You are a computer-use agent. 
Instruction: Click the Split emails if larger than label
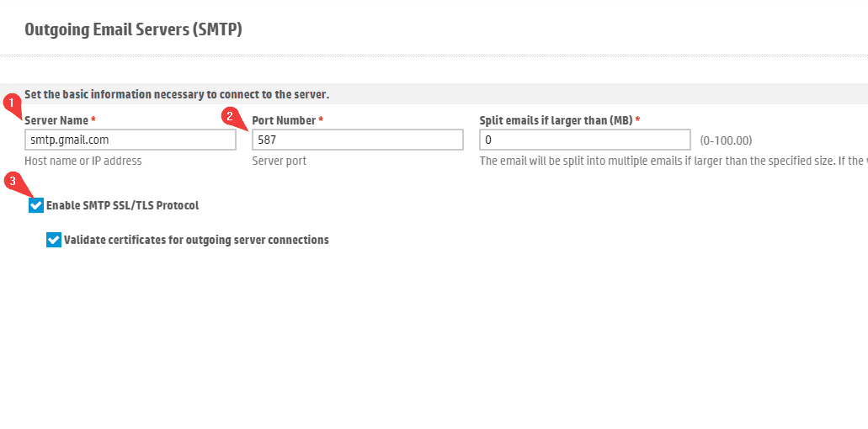tap(556, 120)
